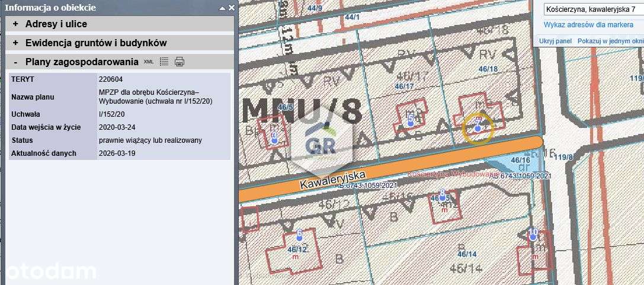
Task: Collapse the Plany zagospodarowania section
Action: (120, 62)
